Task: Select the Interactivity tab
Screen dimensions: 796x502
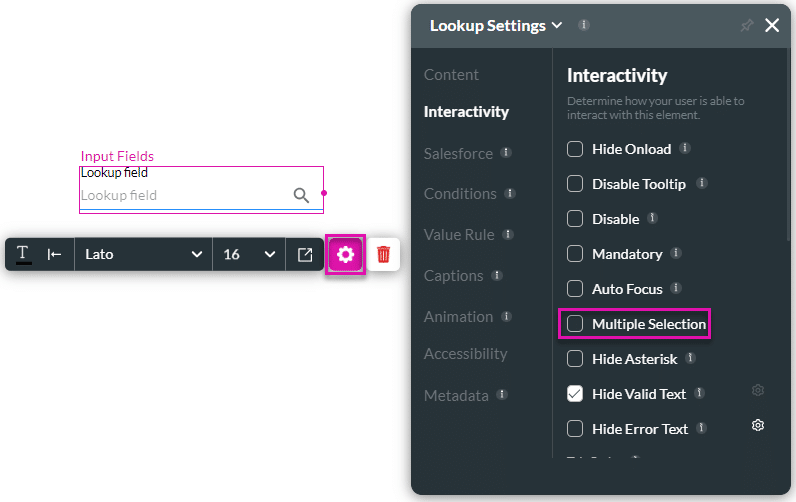Action: [466, 112]
